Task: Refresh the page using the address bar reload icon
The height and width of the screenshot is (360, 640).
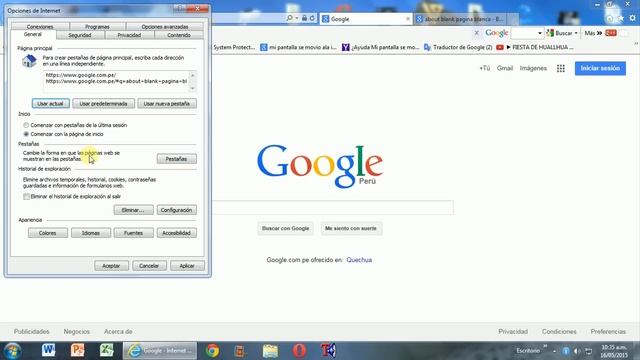Action: [312, 18]
